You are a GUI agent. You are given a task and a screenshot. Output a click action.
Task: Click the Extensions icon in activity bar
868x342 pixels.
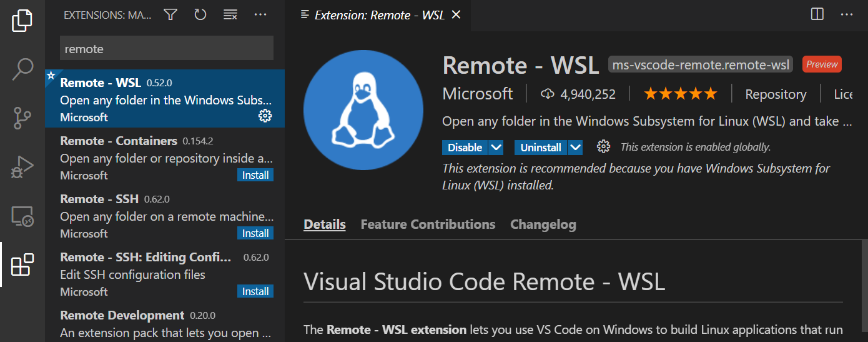22,265
